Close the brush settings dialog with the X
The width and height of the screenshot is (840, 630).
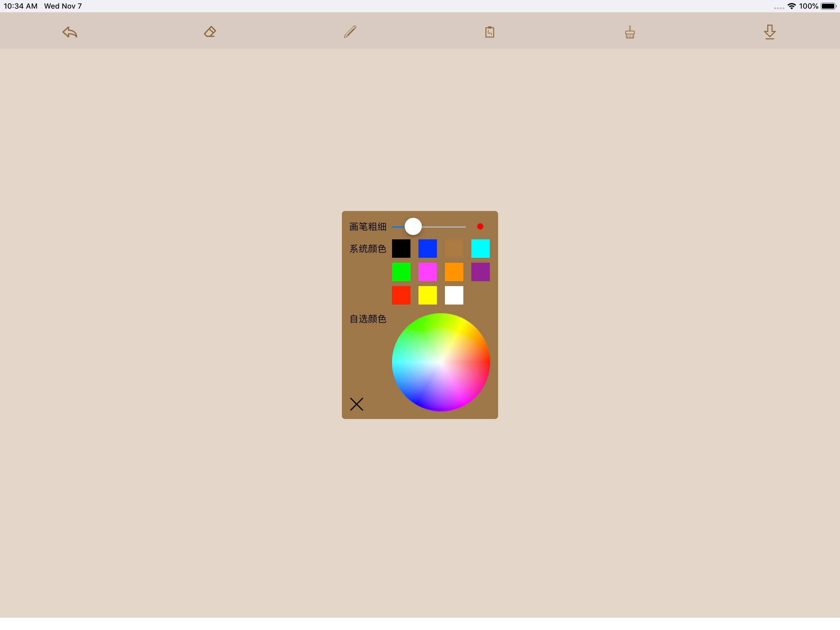(x=357, y=404)
